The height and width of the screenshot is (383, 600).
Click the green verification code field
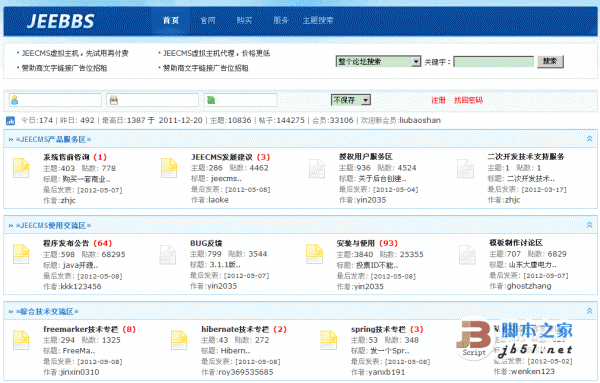point(241,100)
